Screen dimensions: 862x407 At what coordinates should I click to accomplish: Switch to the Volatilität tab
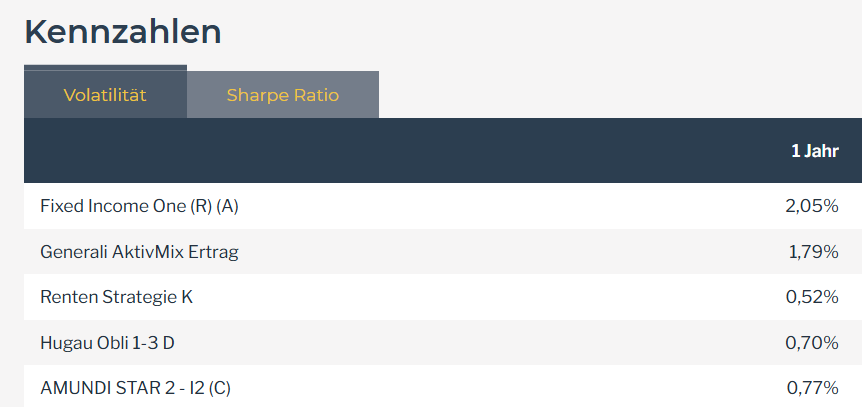105,96
